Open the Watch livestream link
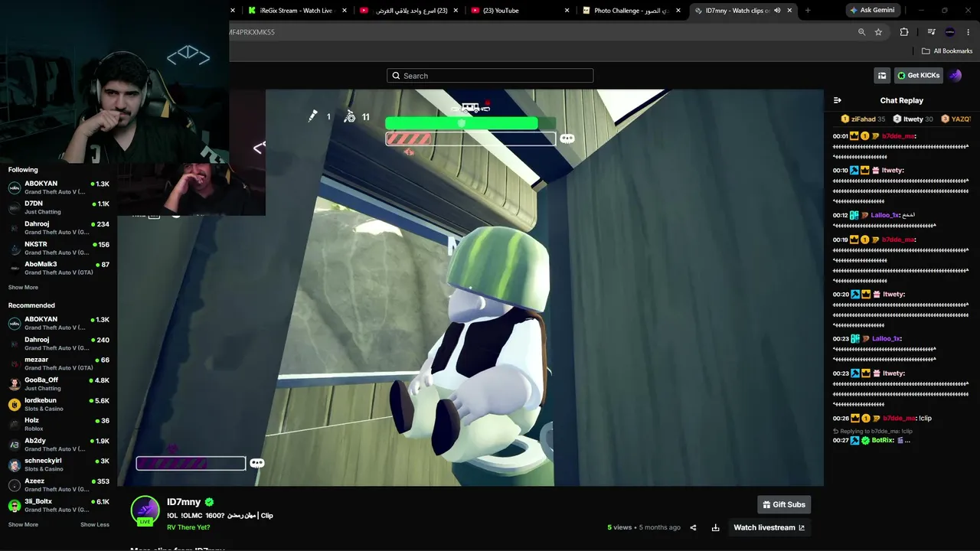 [x=769, y=527]
